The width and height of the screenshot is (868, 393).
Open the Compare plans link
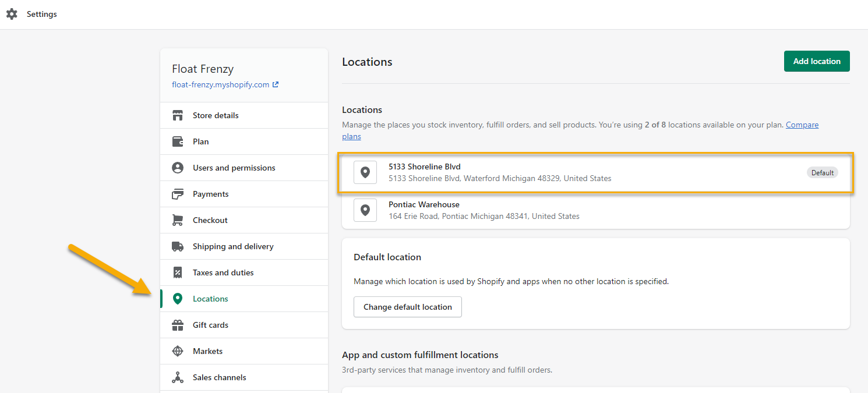pyautogui.click(x=802, y=125)
